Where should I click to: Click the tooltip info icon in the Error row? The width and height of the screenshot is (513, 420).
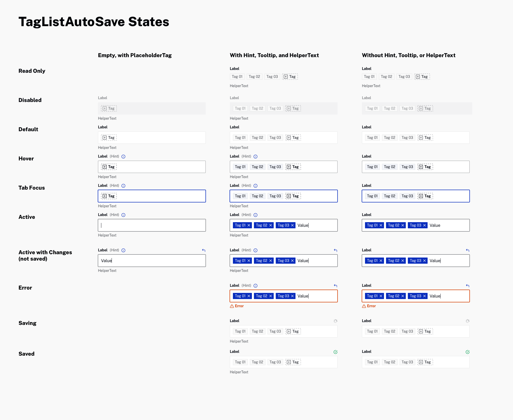pyautogui.click(x=255, y=286)
